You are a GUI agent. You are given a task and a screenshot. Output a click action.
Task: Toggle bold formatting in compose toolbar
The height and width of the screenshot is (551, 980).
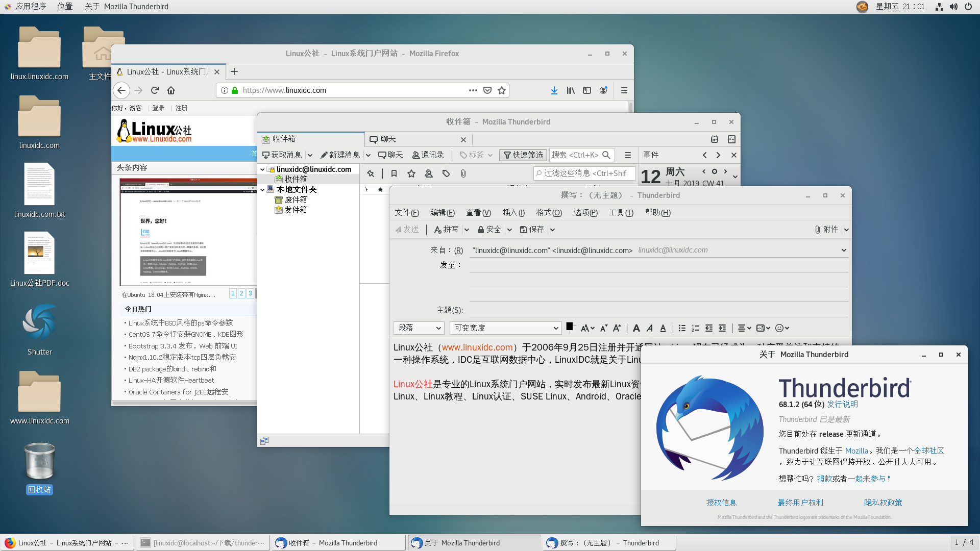tap(636, 328)
